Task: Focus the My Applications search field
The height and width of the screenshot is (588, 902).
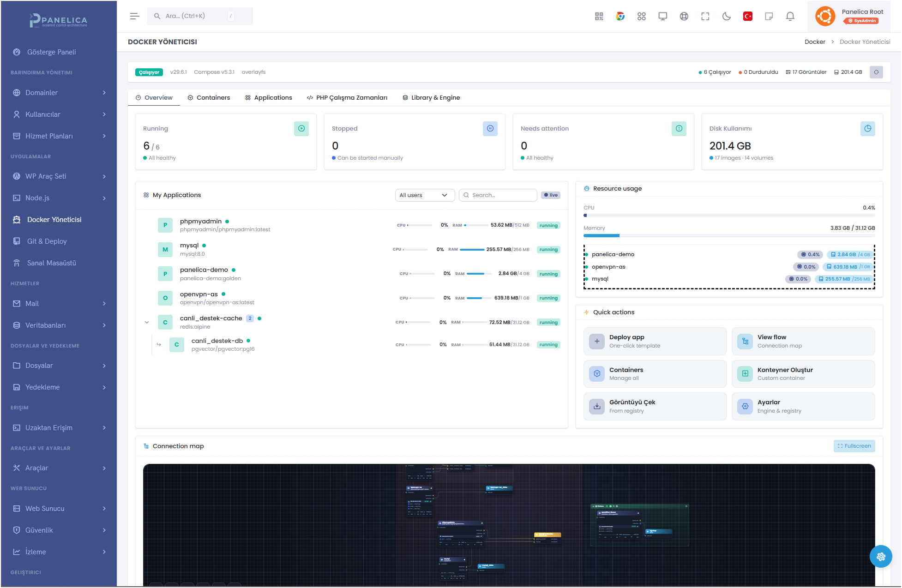Action: 498,195
